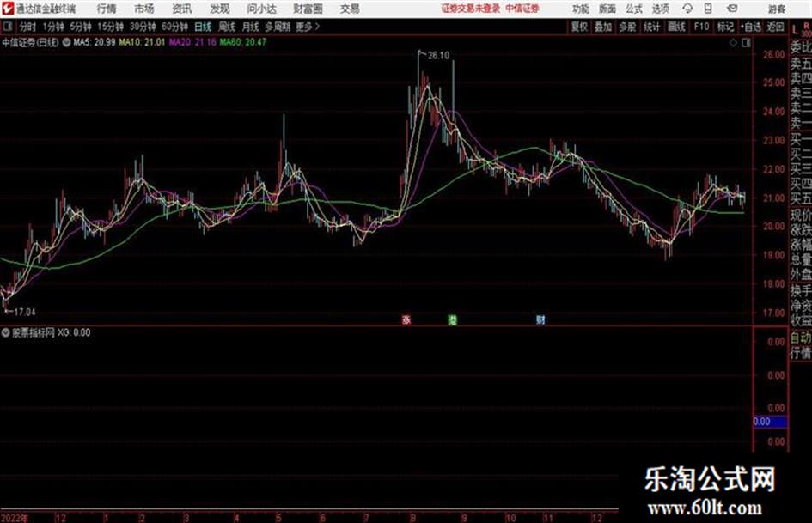Image resolution: width=812 pixels, height=523 pixels.
Task: Open the dropdown next to 中信证券(日线)
Action: 66,42
